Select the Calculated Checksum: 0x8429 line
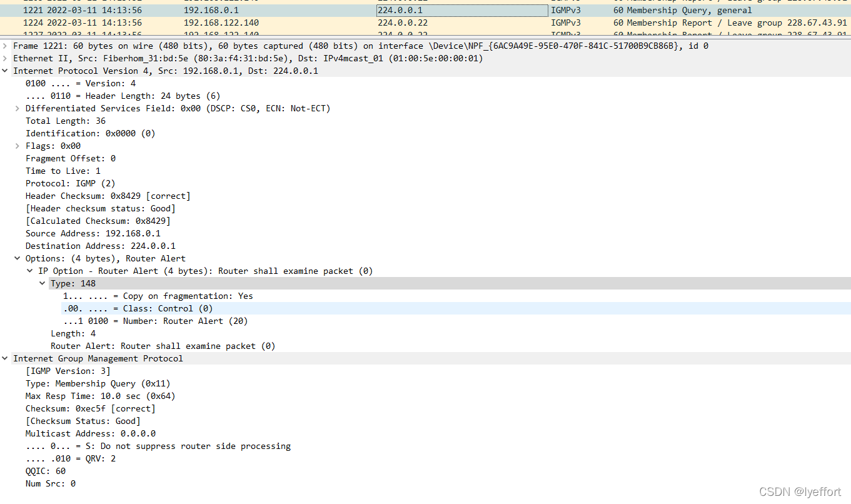Screen dimensions: 851x504 [98, 221]
